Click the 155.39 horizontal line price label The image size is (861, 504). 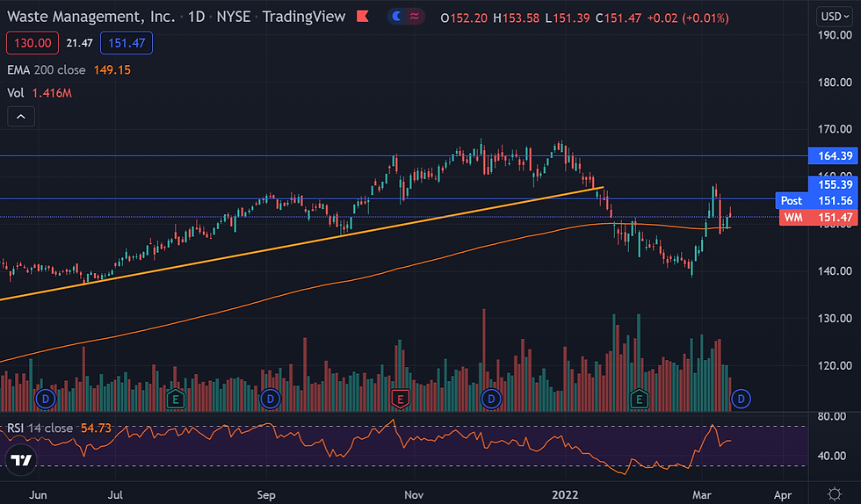point(835,184)
